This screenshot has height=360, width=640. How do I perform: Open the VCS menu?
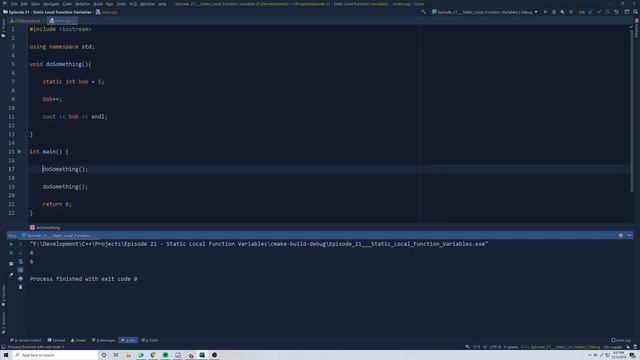click(x=133, y=4)
